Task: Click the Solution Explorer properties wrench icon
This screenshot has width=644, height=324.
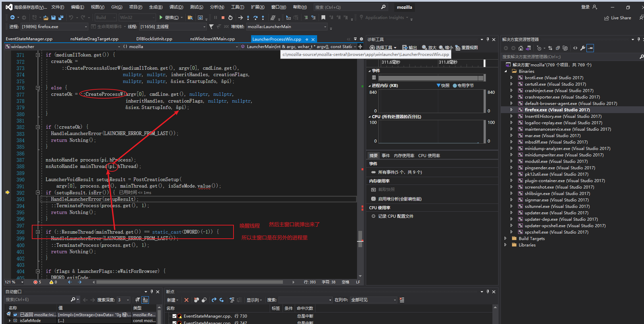Action: tap(582, 48)
